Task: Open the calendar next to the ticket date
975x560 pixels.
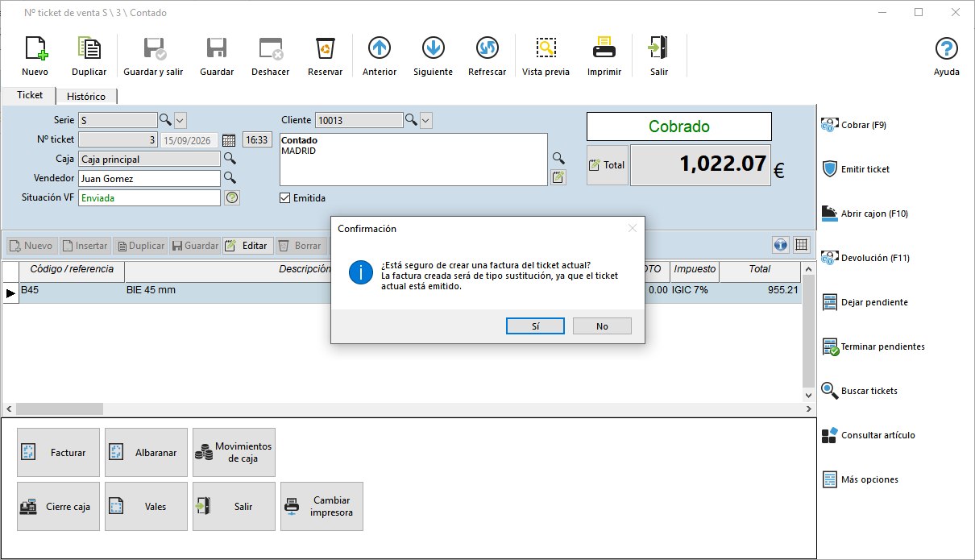Action: (x=228, y=139)
